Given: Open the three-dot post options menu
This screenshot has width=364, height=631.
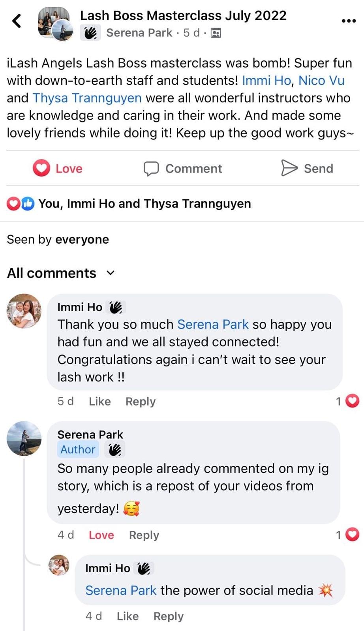Looking at the screenshot, I should click(348, 21).
